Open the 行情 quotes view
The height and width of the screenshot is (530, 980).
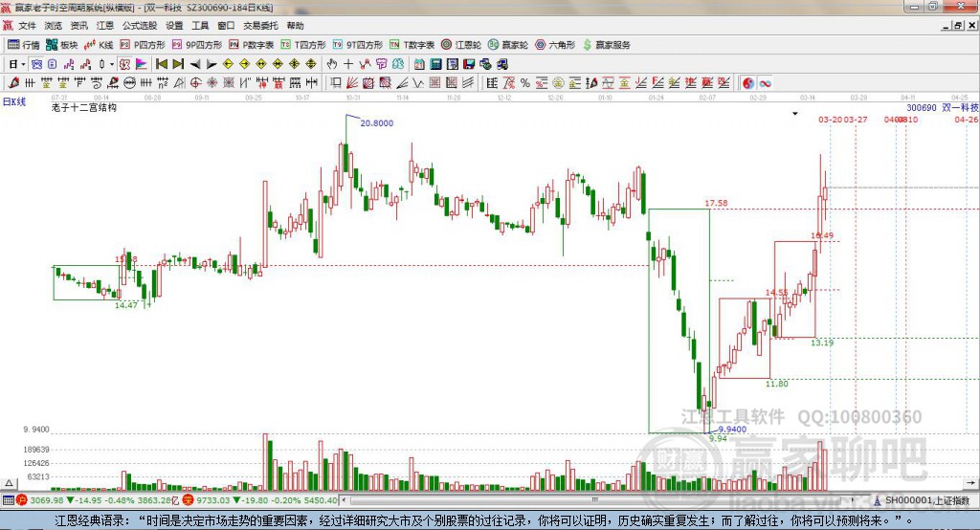[24, 45]
